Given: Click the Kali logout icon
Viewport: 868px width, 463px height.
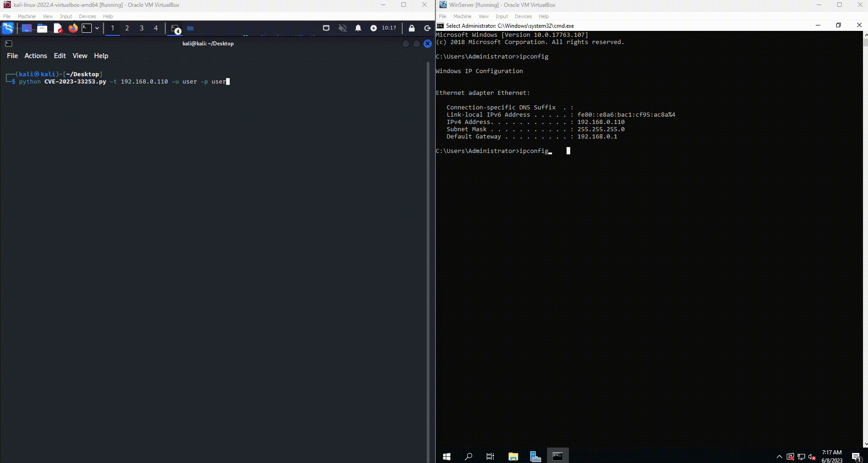Looking at the screenshot, I should click(x=427, y=28).
